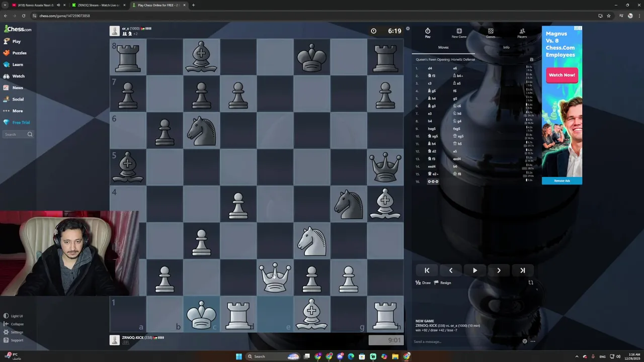Switch to the ZRNOQ Stream browser tab
Image resolution: width=644 pixels, height=362 pixels.
pyautogui.click(x=98, y=5)
